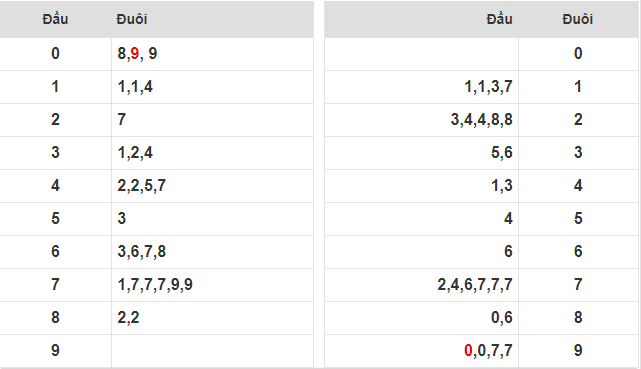Click the right table's Đuôi value 4
The image size is (641, 369).
[578, 186]
